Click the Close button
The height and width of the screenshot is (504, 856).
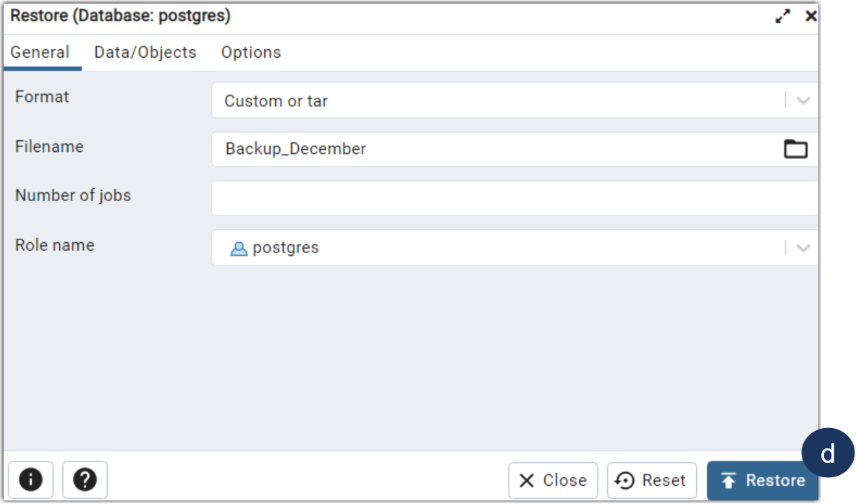[553, 479]
